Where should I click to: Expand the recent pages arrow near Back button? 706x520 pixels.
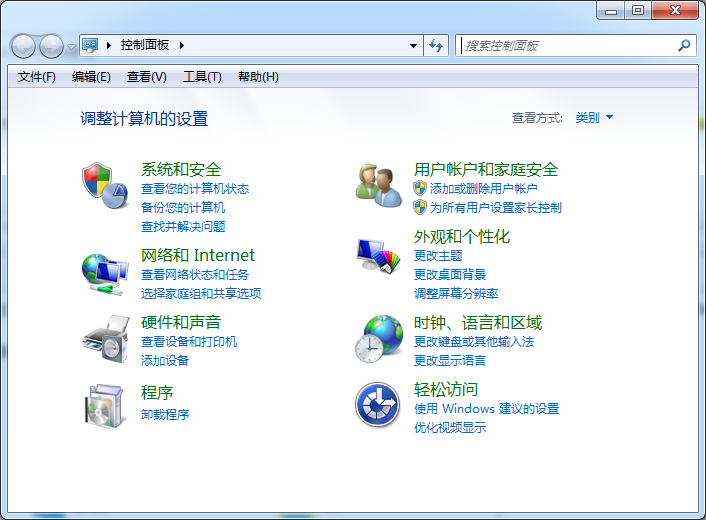[x=71, y=47]
